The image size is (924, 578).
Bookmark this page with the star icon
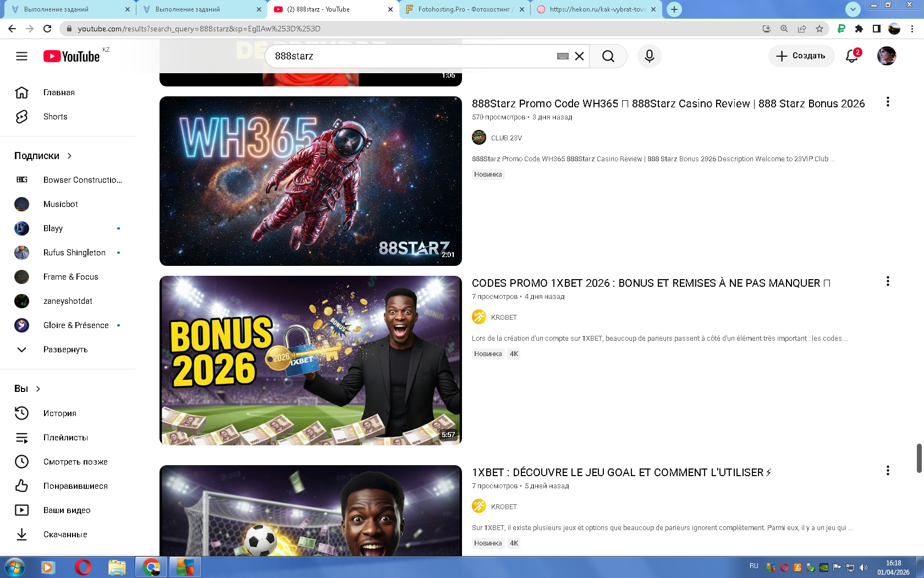pyautogui.click(x=820, y=29)
